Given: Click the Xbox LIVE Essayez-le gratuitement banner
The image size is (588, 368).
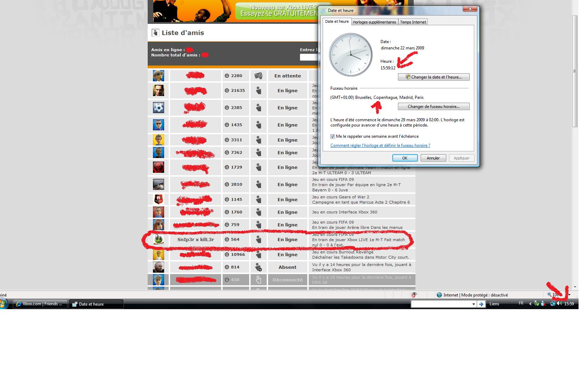Looking at the screenshot, I should [276, 11].
